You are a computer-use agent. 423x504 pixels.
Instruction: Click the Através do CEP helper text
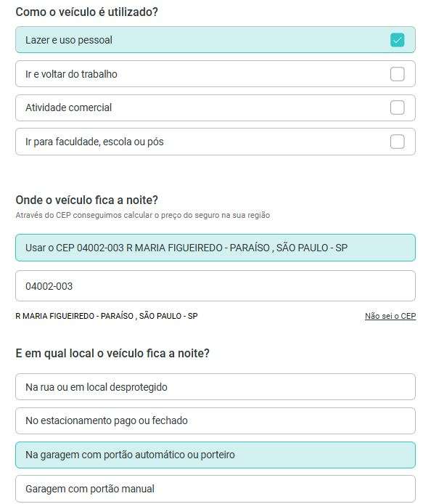143,215
